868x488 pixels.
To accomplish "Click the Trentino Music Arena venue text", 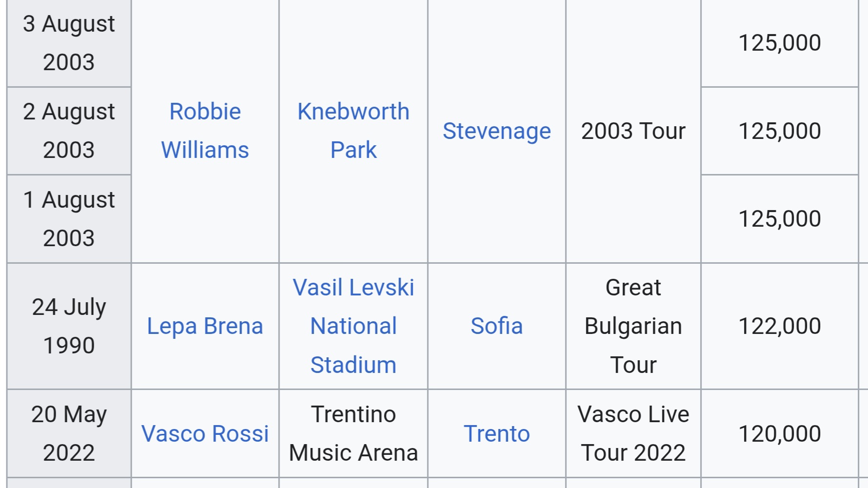I will (x=353, y=433).
